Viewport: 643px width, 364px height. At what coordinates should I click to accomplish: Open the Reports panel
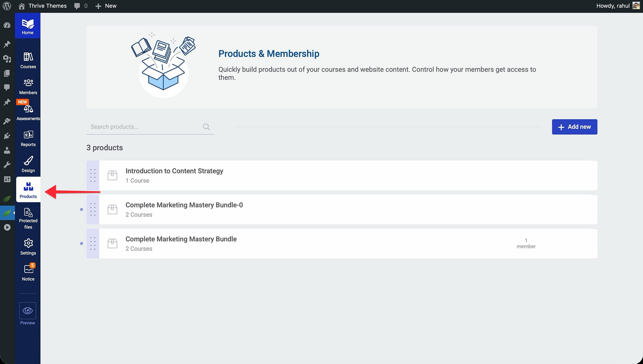[x=28, y=138]
